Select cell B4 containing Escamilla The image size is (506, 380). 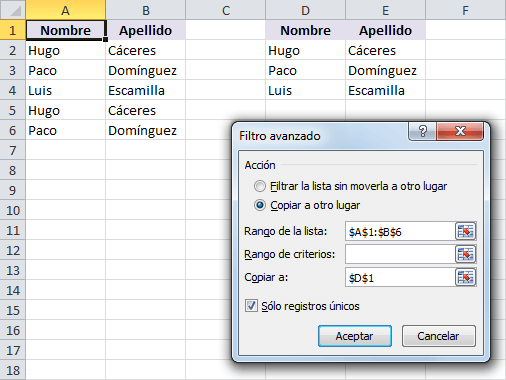[x=146, y=90]
